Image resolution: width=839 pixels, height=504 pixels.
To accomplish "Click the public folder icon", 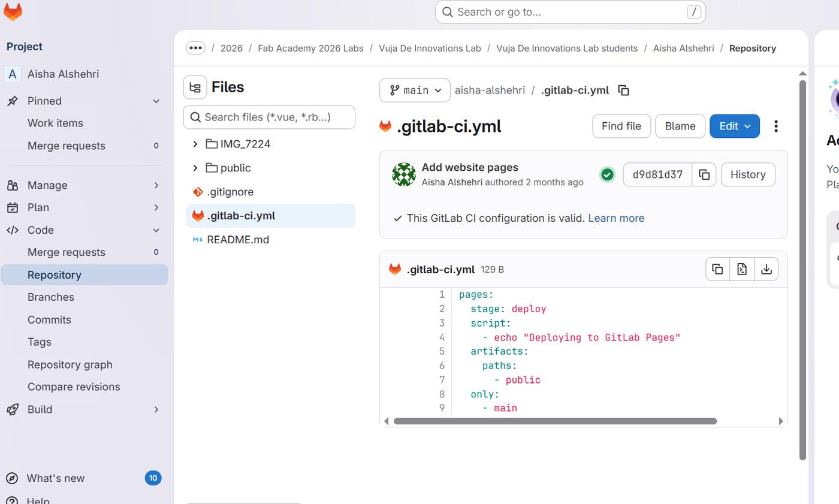I will [212, 168].
